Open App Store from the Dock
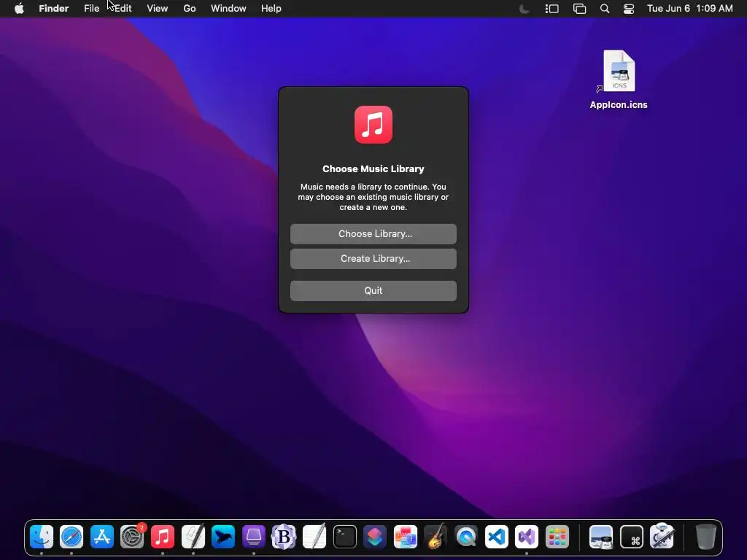The width and height of the screenshot is (747, 560). pos(102,537)
